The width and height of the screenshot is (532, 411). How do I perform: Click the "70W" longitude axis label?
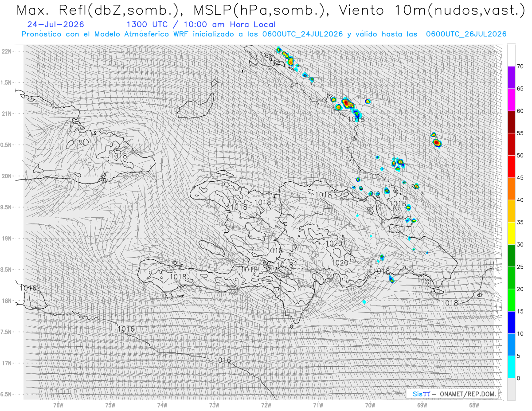tap(370, 405)
